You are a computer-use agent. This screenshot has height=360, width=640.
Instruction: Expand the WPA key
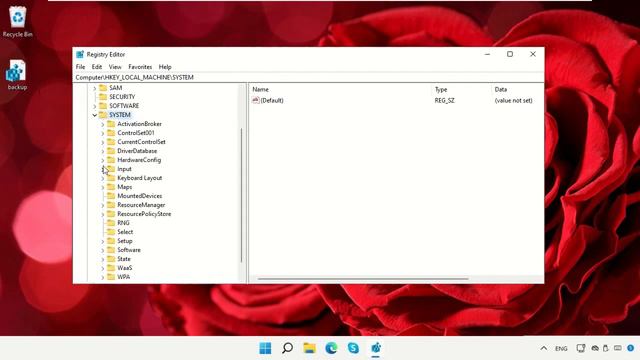click(x=103, y=277)
